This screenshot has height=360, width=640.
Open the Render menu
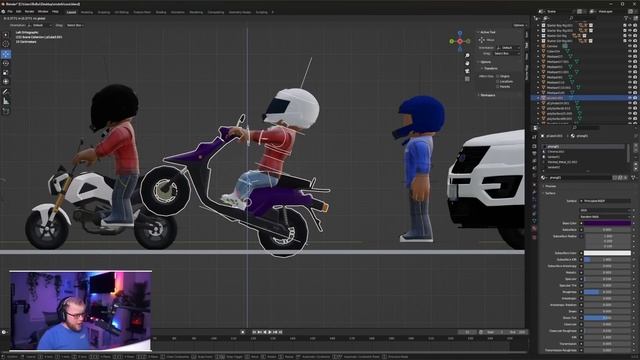point(29,12)
